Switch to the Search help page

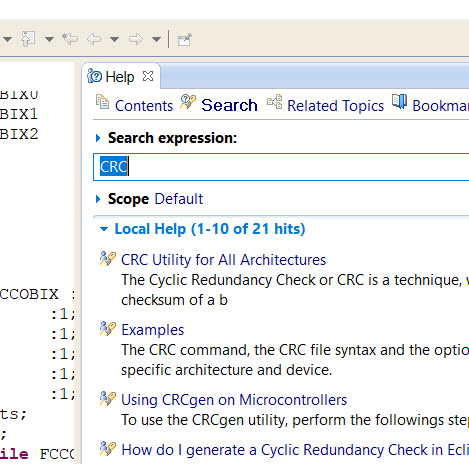(x=229, y=105)
